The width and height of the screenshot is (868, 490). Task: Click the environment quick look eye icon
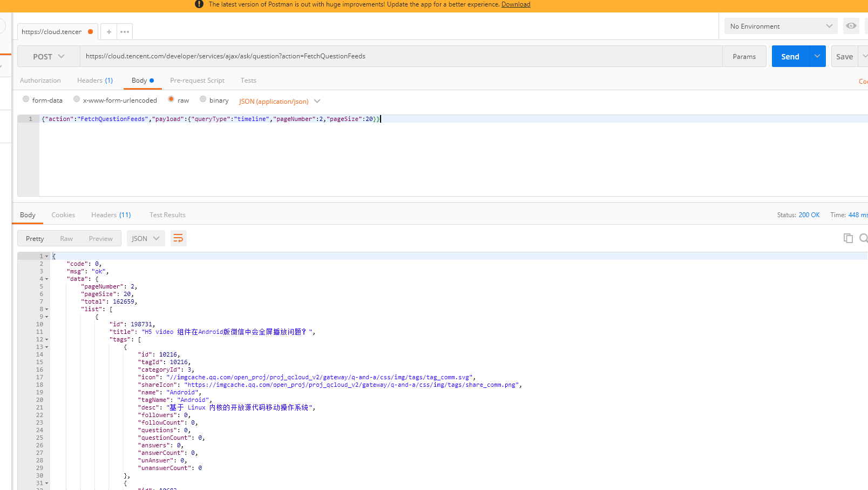(x=851, y=26)
